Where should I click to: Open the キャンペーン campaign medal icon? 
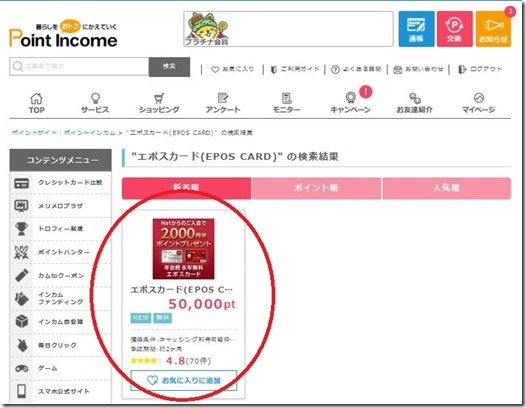coord(351,103)
